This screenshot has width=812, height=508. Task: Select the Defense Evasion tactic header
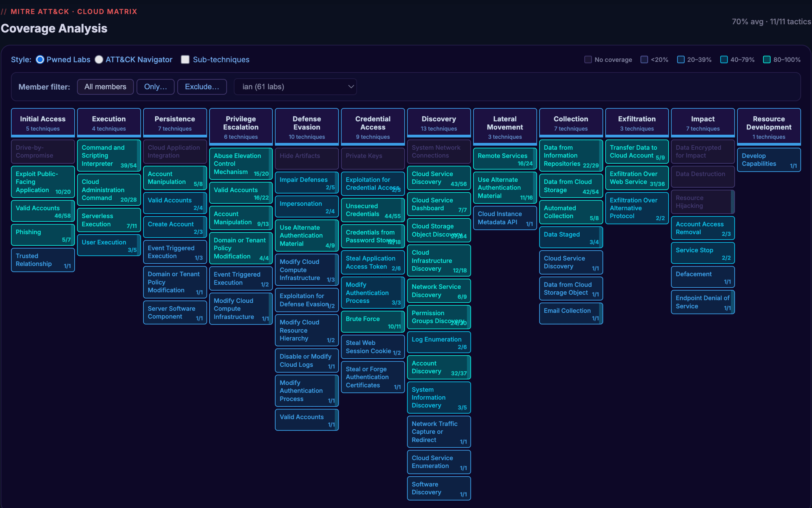pyautogui.click(x=307, y=127)
